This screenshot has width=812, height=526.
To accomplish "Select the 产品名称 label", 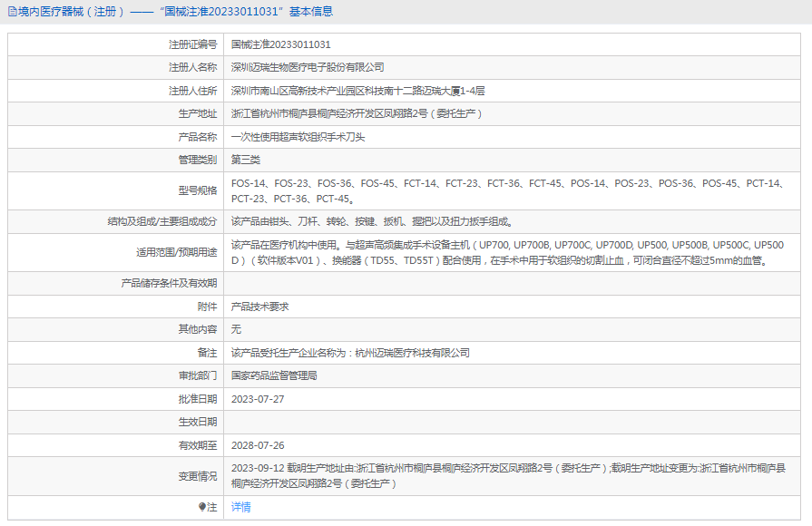I will [x=198, y=137].
